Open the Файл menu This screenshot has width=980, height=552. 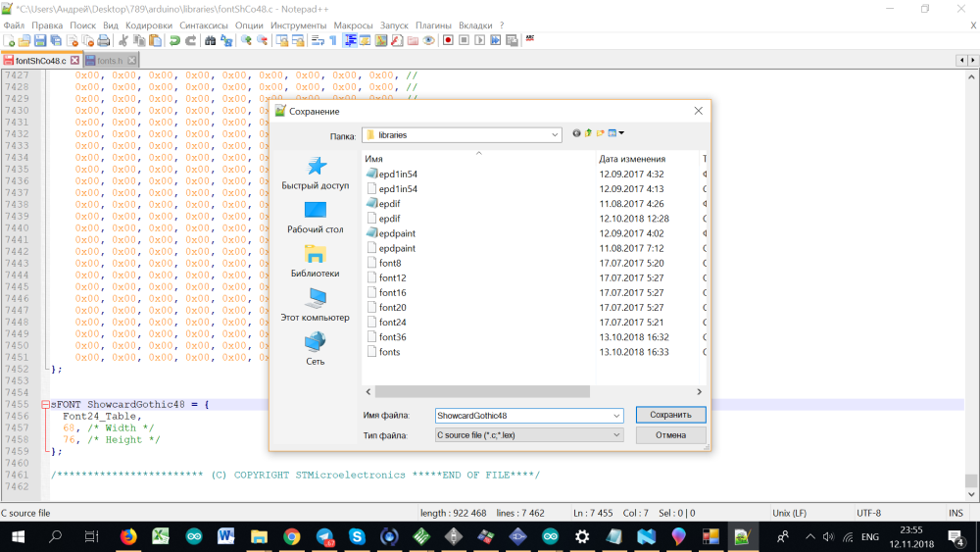click(x=14, y=25)
